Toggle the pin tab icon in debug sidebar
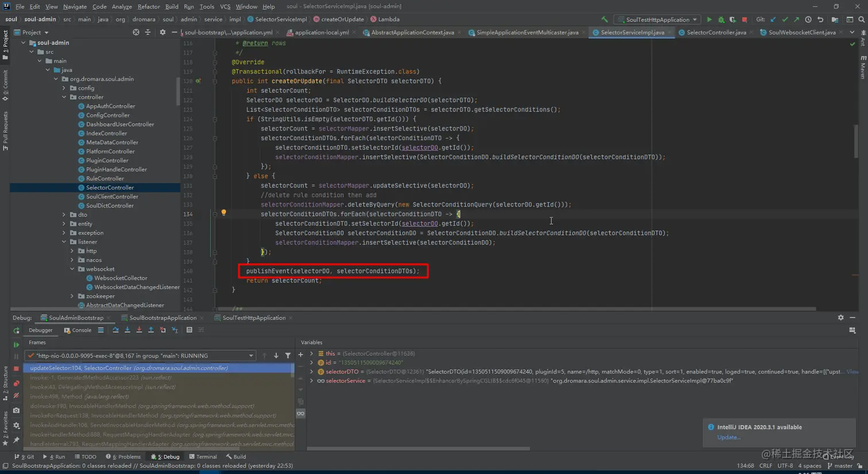Image resolution: width=868 pixels, height=474 pixels. pos(16,440)
